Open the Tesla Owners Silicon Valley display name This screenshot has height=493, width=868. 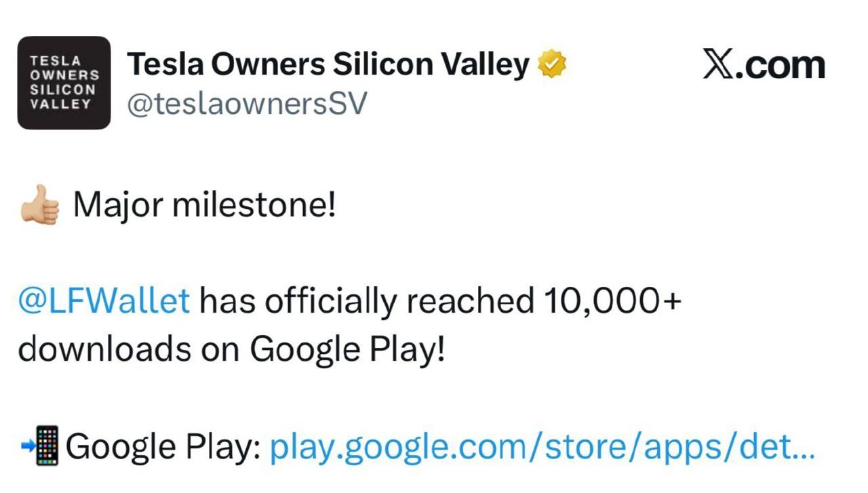click(x=328, y=65)
